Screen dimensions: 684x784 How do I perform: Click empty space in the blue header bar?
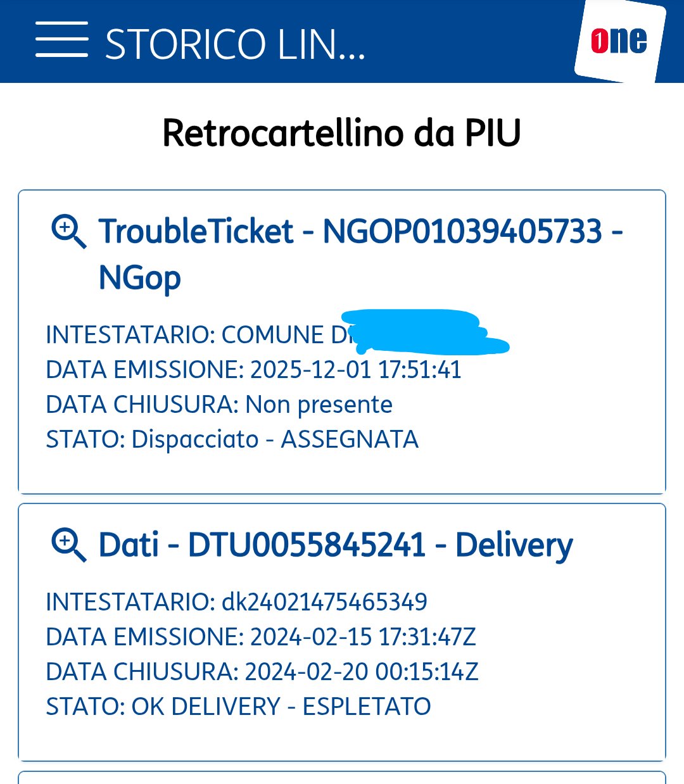(x=469, y=41)
